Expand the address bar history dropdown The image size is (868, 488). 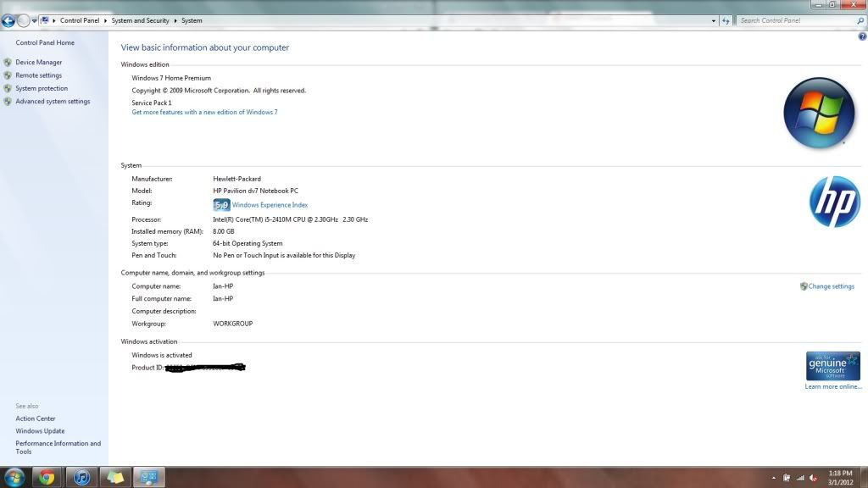click(x=713, y=20)
